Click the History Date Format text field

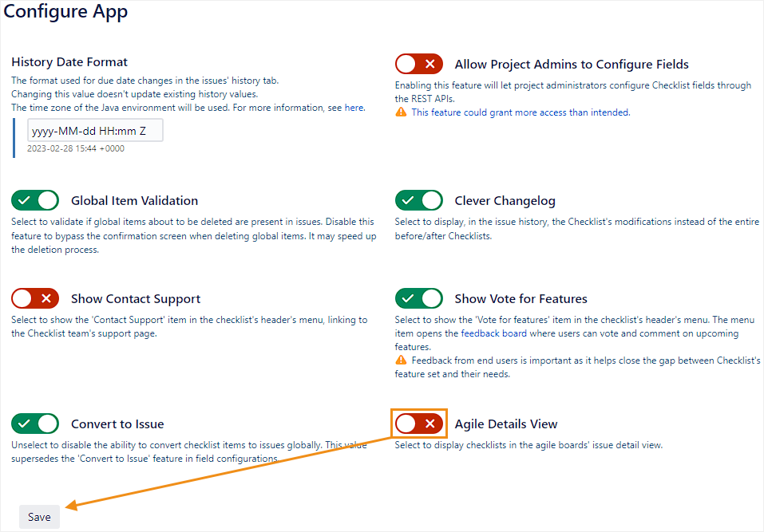[95, 131]
